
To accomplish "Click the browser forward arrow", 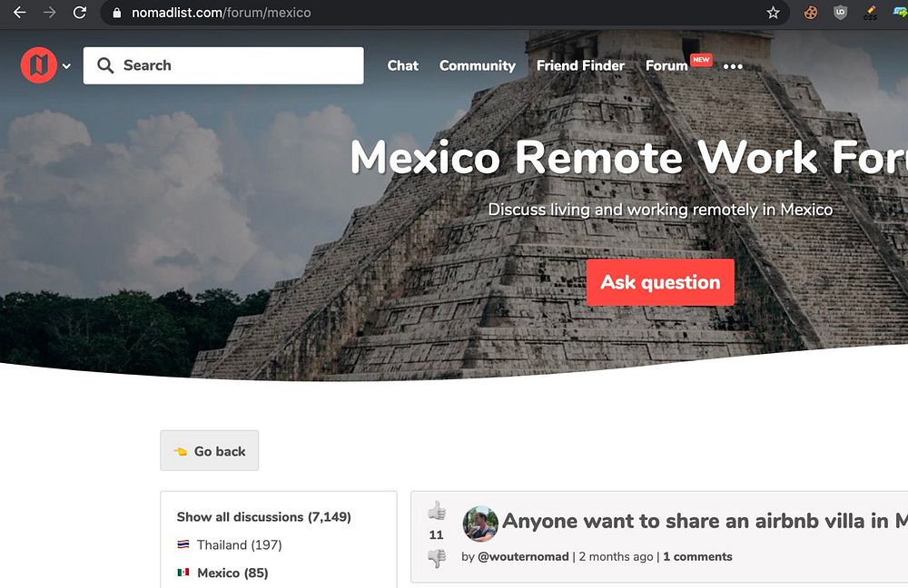I will tap(50, 12).
